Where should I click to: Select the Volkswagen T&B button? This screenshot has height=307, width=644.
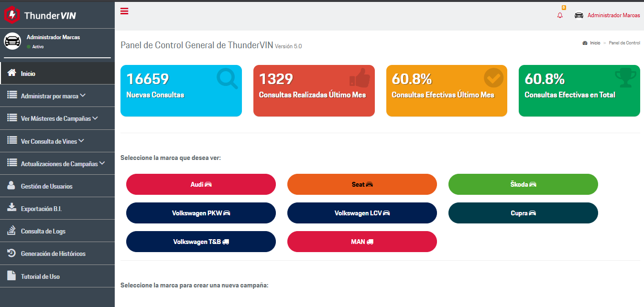coord(201,242)
